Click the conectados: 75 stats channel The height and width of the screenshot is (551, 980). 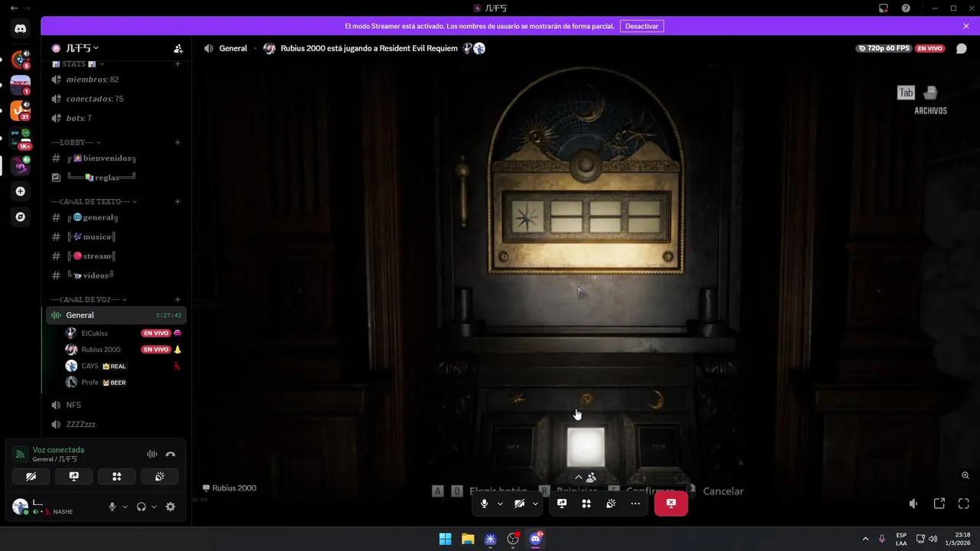point(116,99)
